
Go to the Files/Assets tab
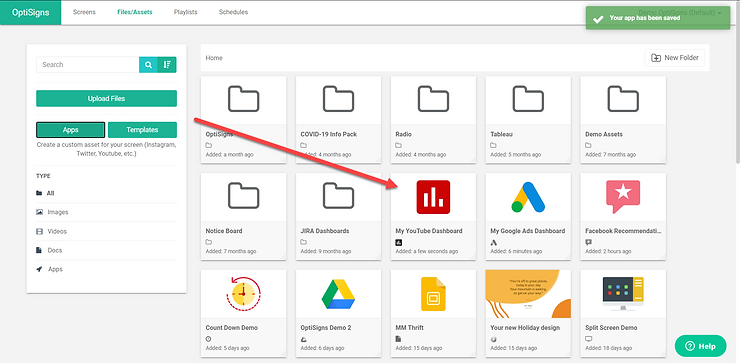(135, 12)
